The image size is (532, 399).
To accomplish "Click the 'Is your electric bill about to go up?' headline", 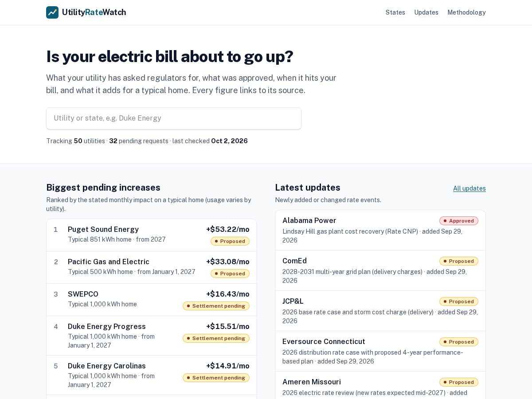I will click(170, 57).
